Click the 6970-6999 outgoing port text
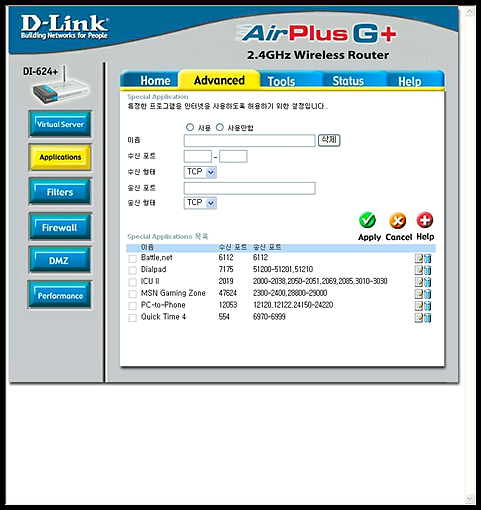The image size is (481, 510). 269,317
